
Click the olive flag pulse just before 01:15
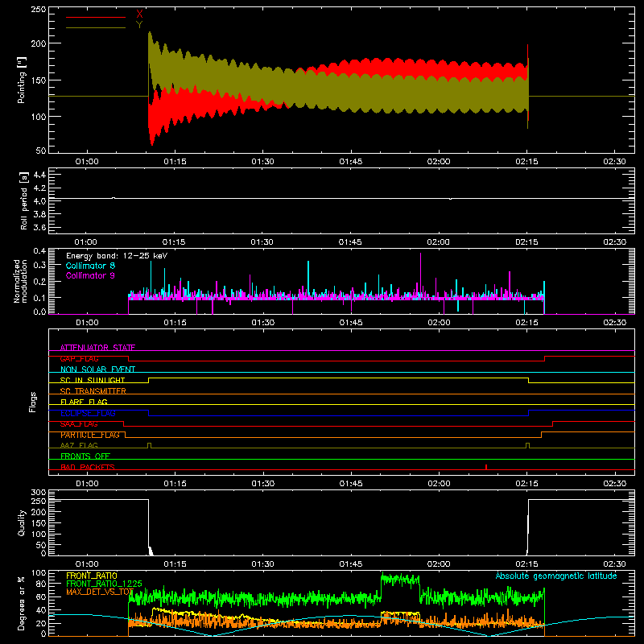(149, 445)
